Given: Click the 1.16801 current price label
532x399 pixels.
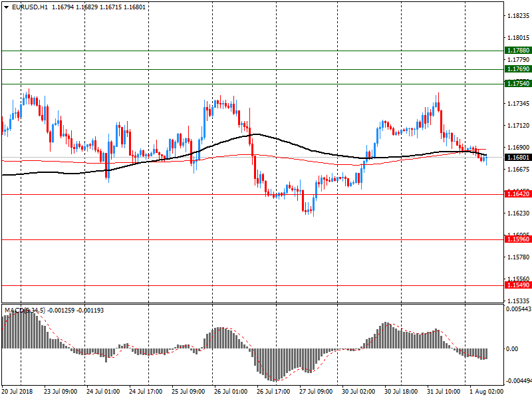Looking at the screenshot, I should [517, 158].
